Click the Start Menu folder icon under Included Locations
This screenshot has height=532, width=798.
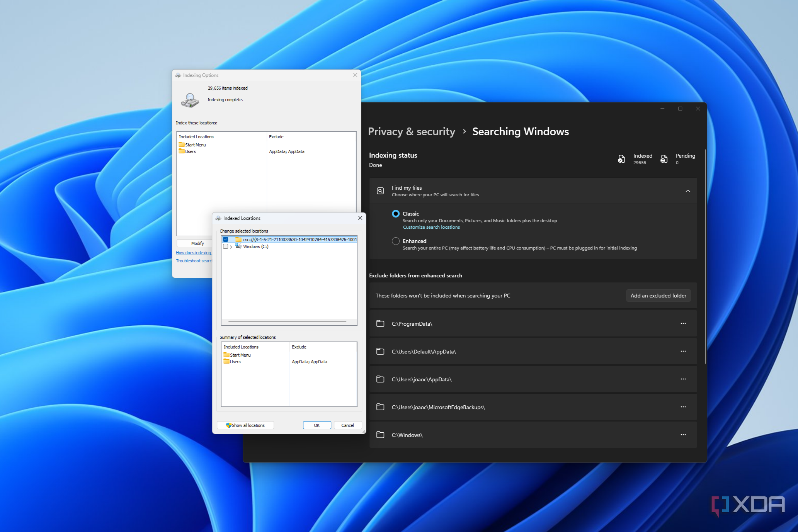pos(182,144)
